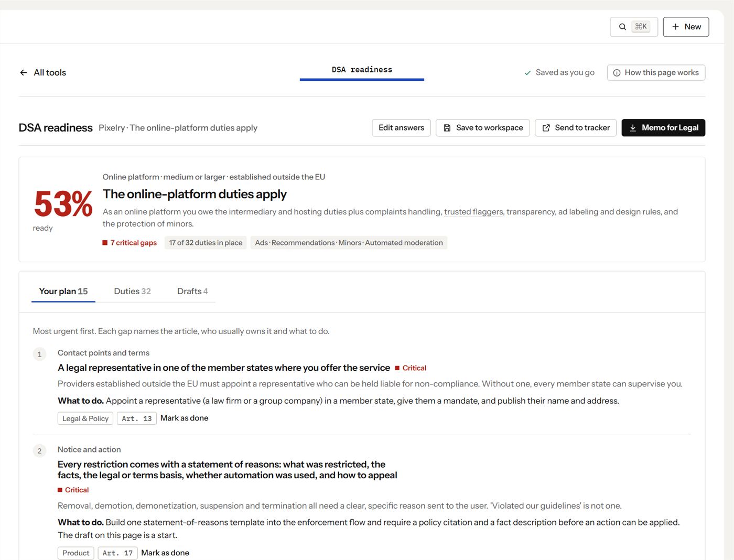Click the Edit answers button
The height and width of the screenshot is (560, 734).
402,127
